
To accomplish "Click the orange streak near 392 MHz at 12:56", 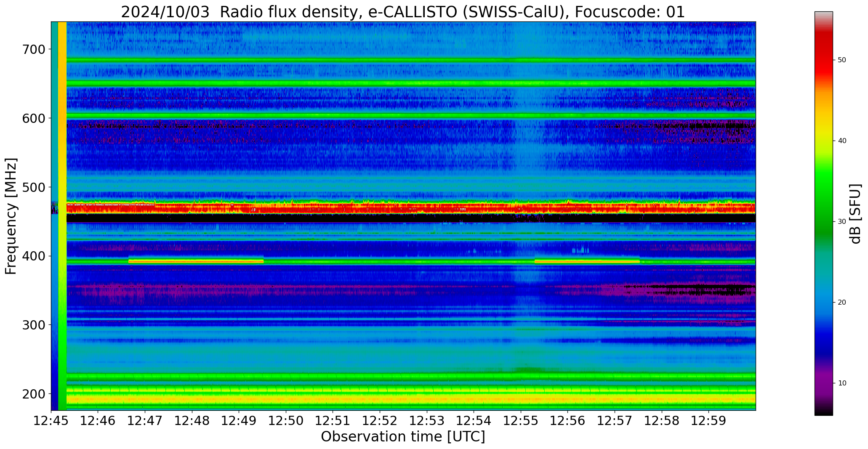I will 587,261.
